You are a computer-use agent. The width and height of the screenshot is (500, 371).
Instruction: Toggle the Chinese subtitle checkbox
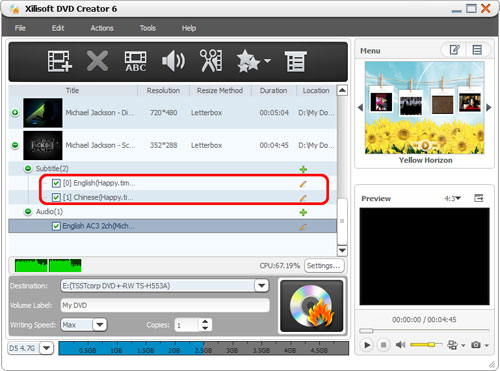pyautogui.click(x=56, y=198)
